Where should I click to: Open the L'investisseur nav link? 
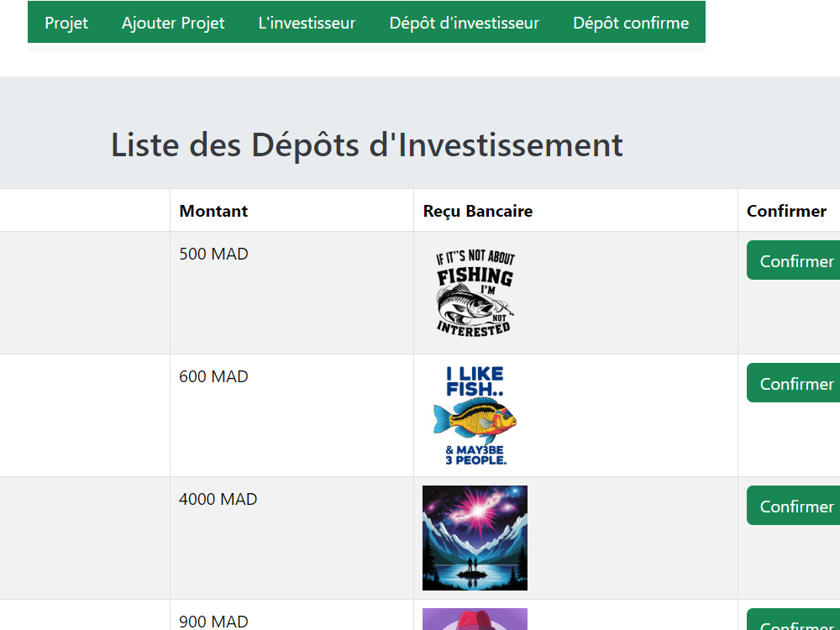pos(307,23)
